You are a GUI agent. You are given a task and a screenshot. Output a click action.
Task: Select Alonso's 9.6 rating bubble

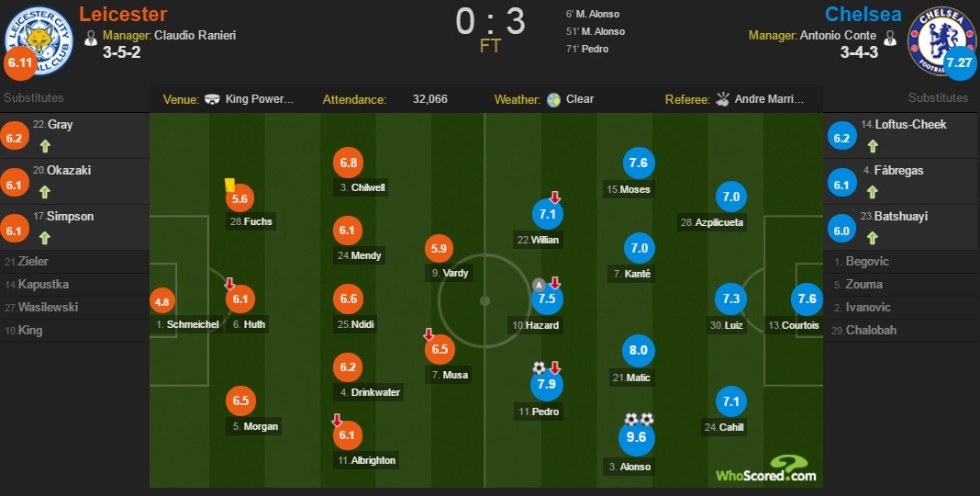(x=637, y=438)
